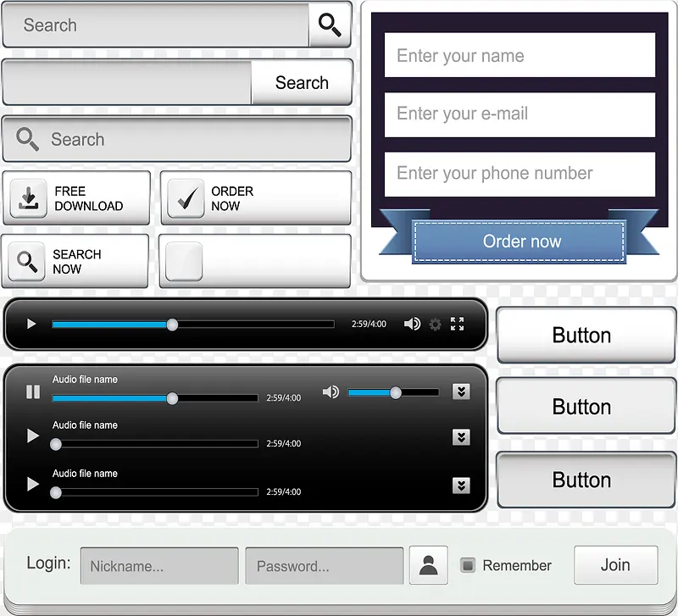Expand the first audio track's dropdown arrow
This screenshot has height=616, width=678.
pyautogui.click(x=461, y=391)
